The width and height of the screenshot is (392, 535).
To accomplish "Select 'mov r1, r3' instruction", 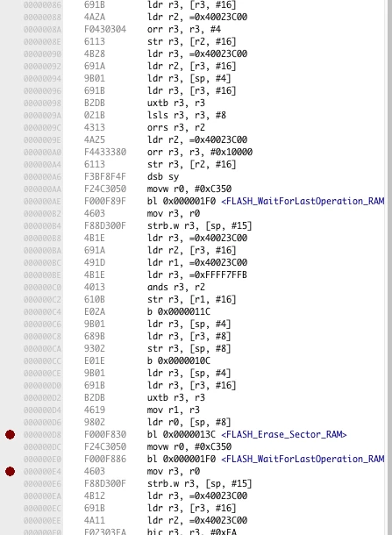I will coord(174,410).
